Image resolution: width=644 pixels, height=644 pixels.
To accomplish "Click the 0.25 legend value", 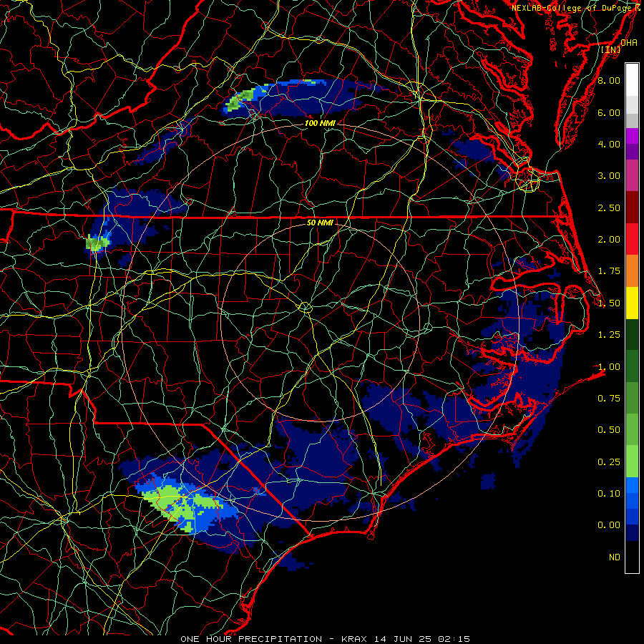I will [x=609, y=462].
